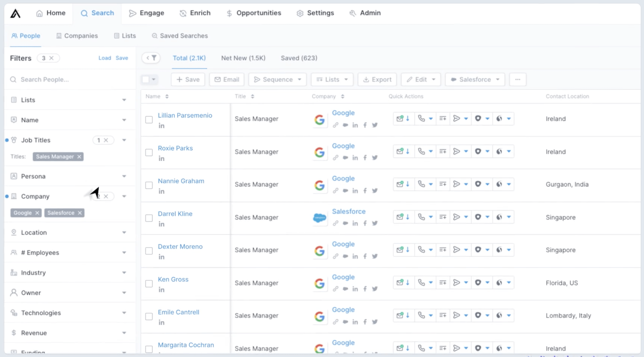
Task: Switch to the Net New (1.5K) tab
Action: (x=243, y=58)
